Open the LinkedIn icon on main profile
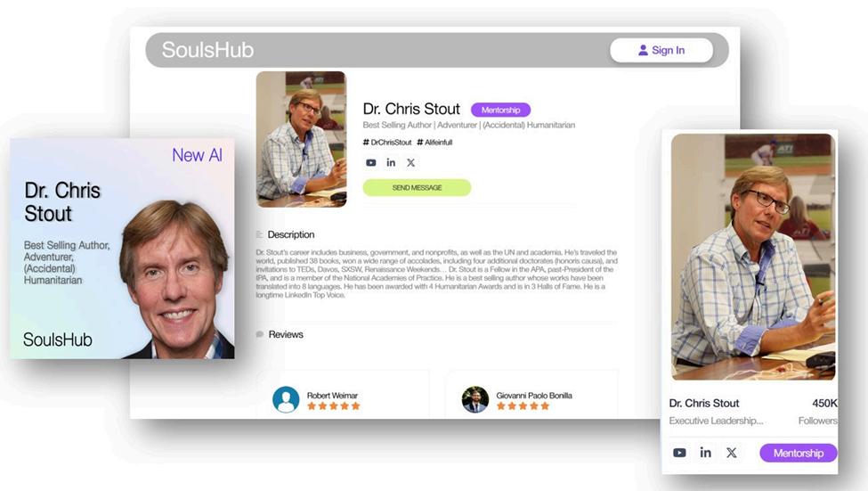868x491 pixels. click(391, 162)
